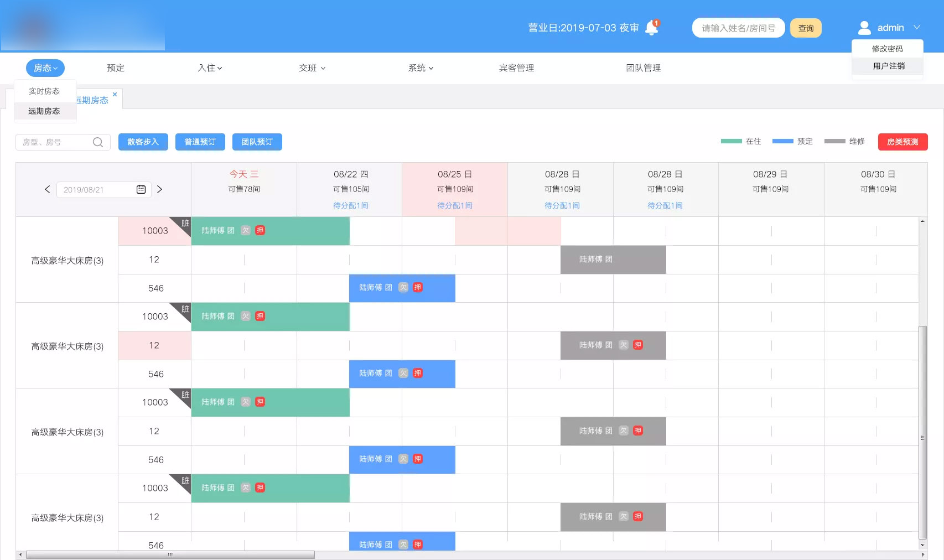
Task: Choose 用户注销 in the user menu
Action: (889, 66)
